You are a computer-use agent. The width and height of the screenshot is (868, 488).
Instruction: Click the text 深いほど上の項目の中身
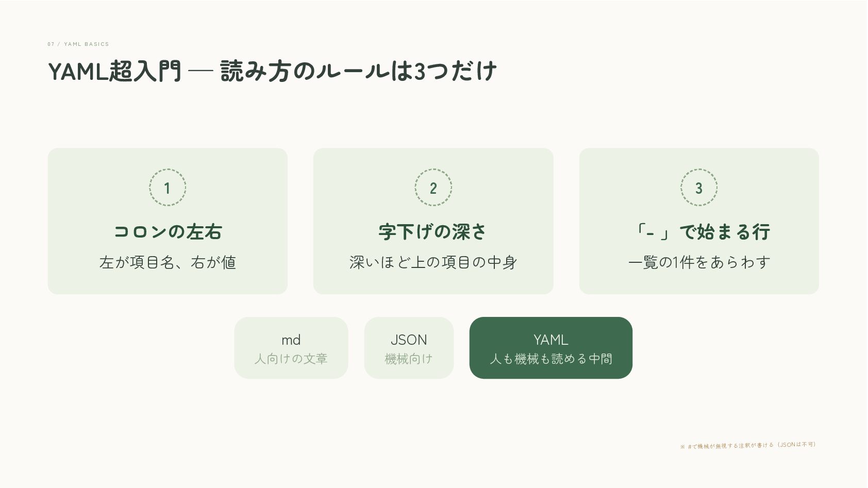[x=433, y=263]
